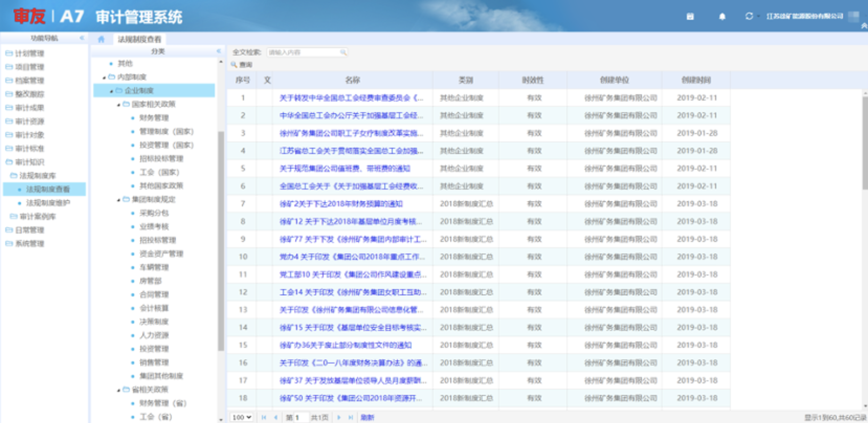868x423 pixels.
Task: Collapse the 国家相关政策 tree node
Action: point(119,105)
